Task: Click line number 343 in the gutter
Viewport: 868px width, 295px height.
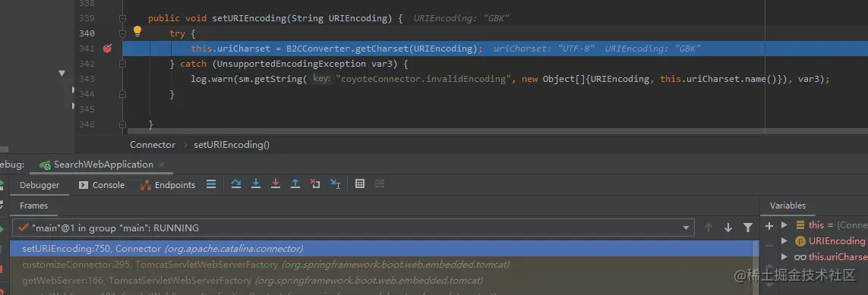Action: (x=87, y=79)
